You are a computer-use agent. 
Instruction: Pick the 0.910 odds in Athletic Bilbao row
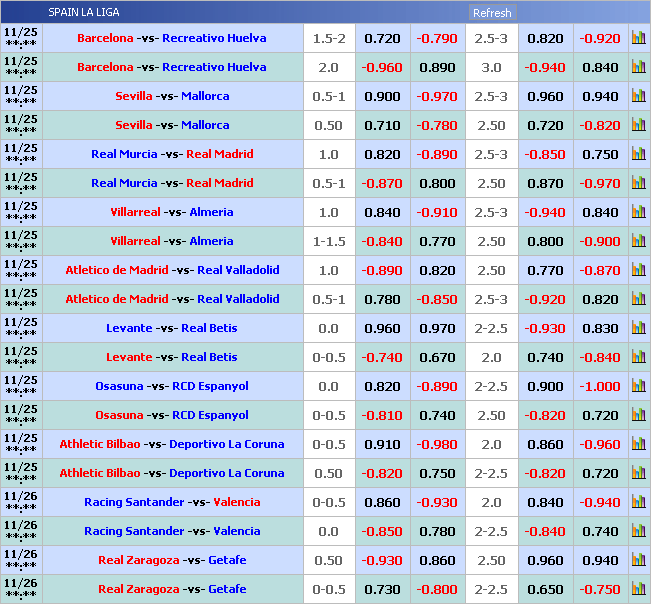[x=382, y=444]
